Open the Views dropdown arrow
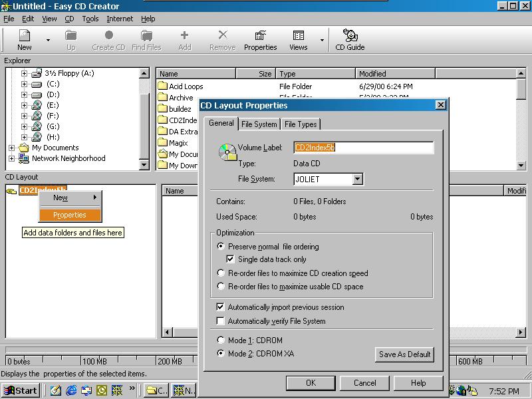Viewport: 532px width, 399px height. 322,40
